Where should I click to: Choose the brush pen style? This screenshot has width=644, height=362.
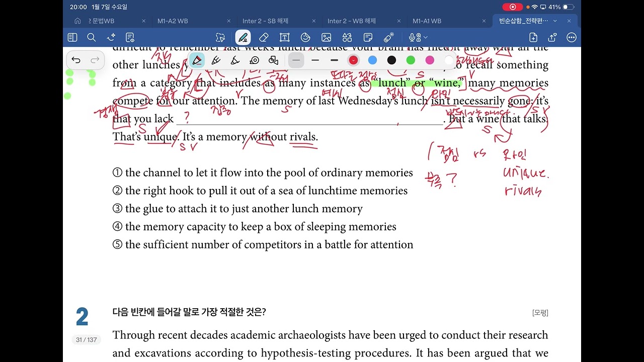tap(235, 60)
